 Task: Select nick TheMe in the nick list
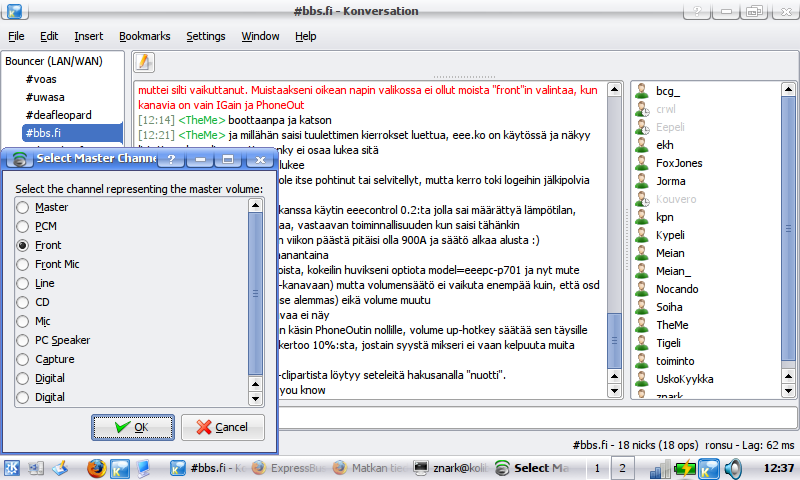pyautogui.click(x=671, y=325)
